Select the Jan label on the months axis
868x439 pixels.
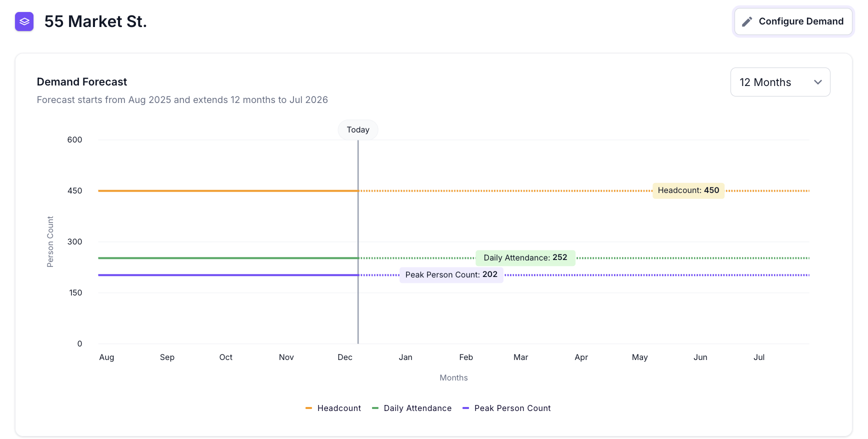[405, 357]
